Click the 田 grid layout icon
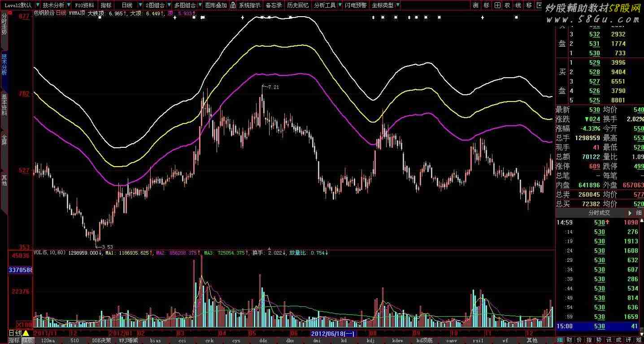 497,5
